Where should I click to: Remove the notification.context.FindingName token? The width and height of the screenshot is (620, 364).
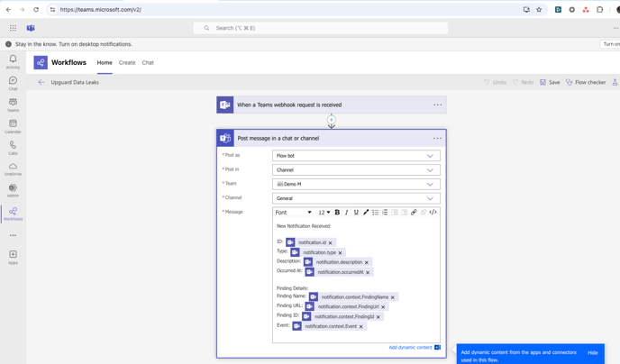[393, 297]
